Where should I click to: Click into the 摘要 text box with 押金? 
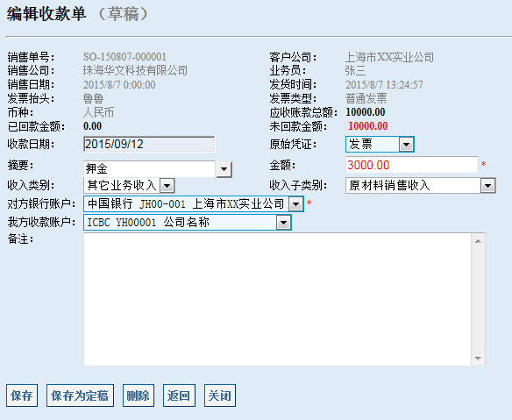tap(149, 169)
